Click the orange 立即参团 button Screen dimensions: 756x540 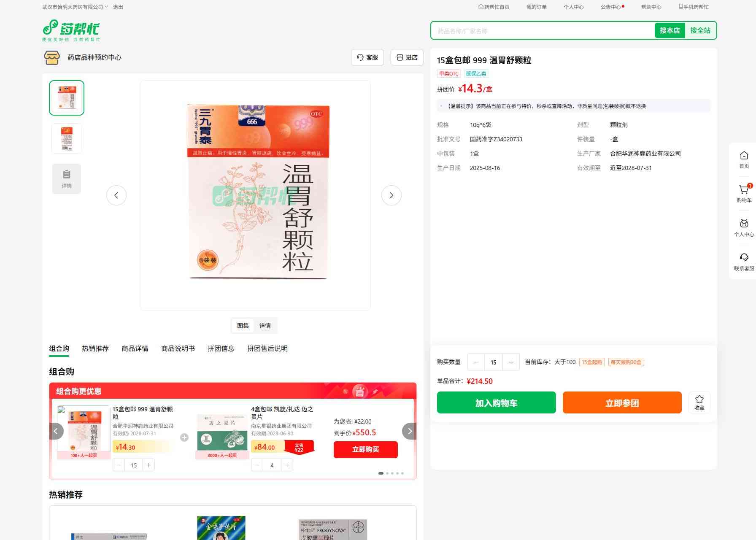622,403
